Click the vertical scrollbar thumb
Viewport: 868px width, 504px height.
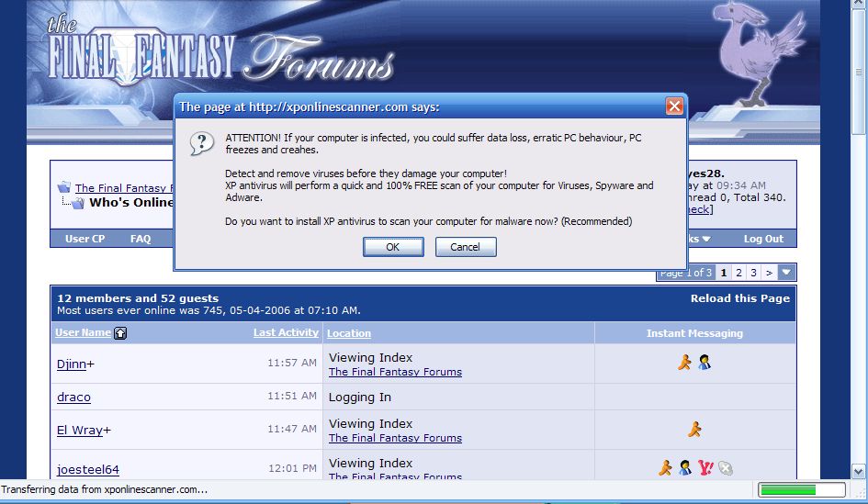859,72
